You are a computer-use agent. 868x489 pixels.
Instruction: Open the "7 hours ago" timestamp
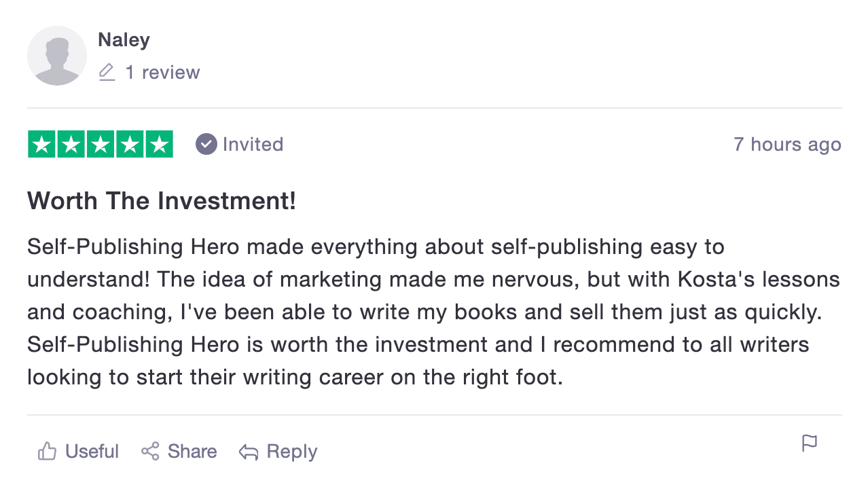click(x=787, y=144)
